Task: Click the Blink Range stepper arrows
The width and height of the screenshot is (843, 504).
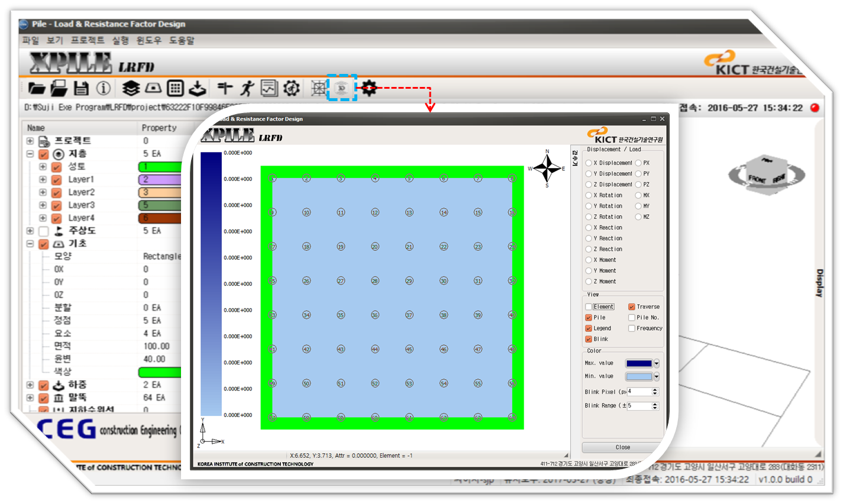Action: [655, 406]
